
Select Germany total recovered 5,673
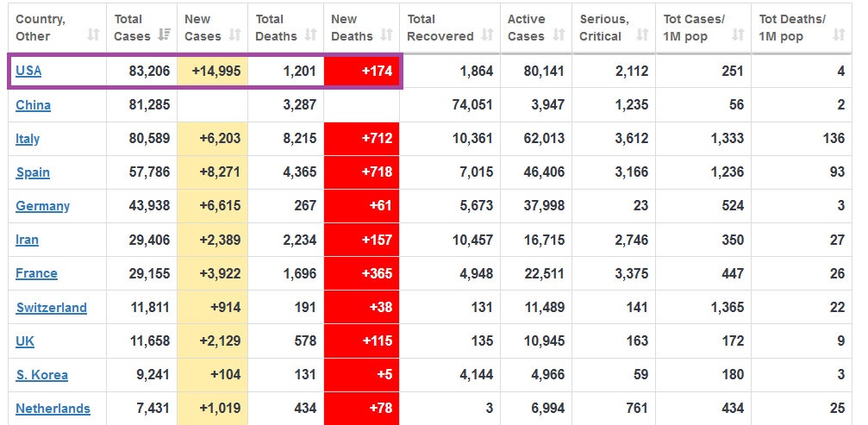[476, 206]
